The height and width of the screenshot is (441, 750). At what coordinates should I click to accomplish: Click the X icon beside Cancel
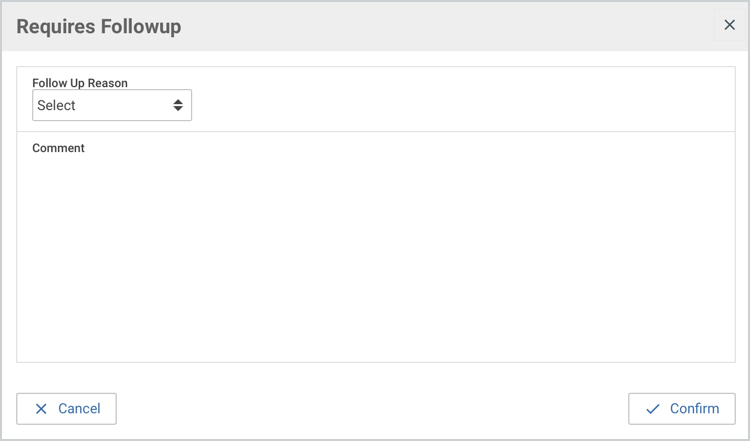41,408
